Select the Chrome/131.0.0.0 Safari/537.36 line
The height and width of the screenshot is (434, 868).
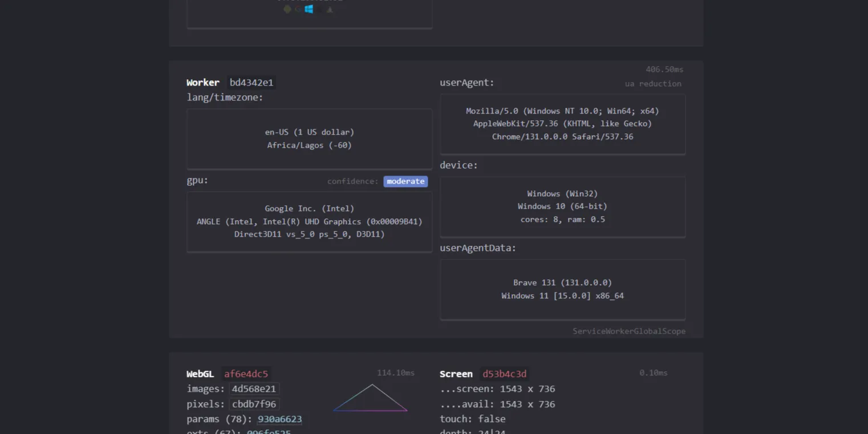pos(562,137)
